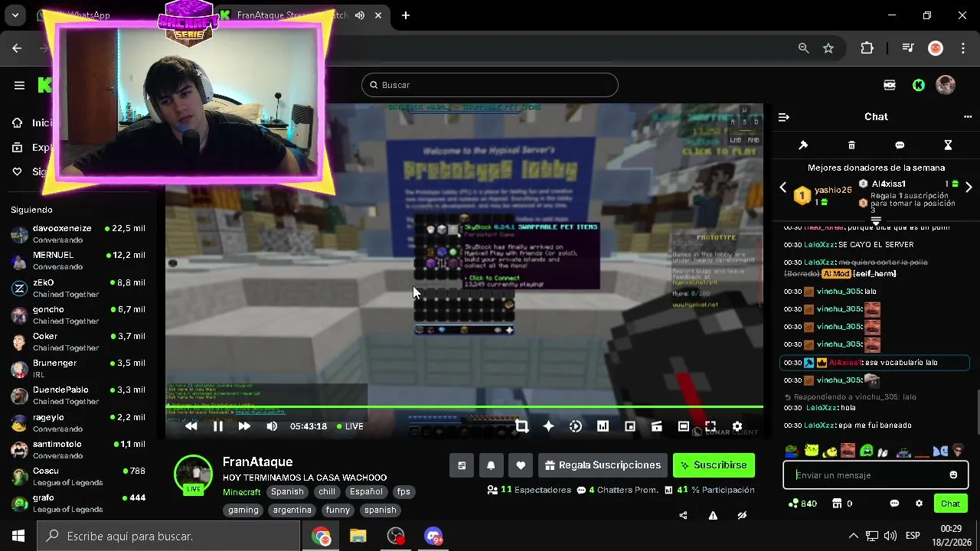Show previous top donors with left chevron

click(x=782, y=187)
